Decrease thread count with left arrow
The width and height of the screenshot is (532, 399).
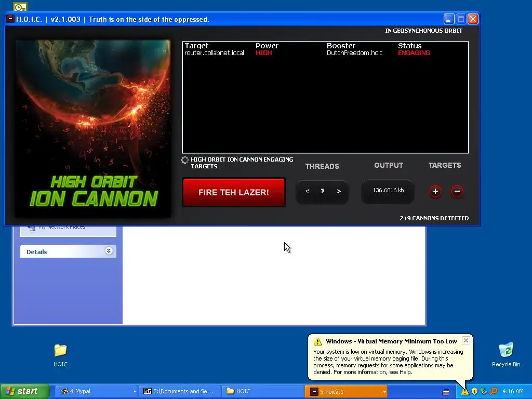click(x=308, y=191)
